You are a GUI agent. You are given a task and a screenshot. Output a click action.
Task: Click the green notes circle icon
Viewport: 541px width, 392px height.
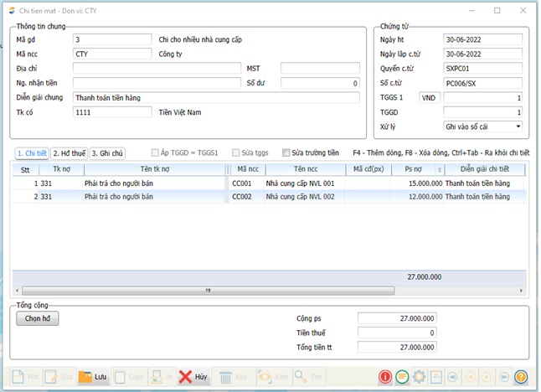[x=402, y=377]
